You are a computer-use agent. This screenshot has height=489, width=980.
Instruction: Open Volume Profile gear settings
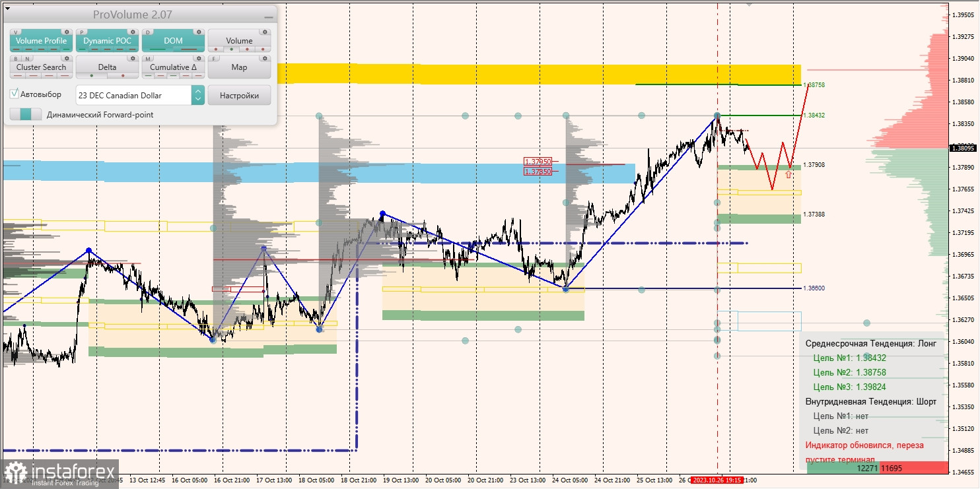[66, 32]
